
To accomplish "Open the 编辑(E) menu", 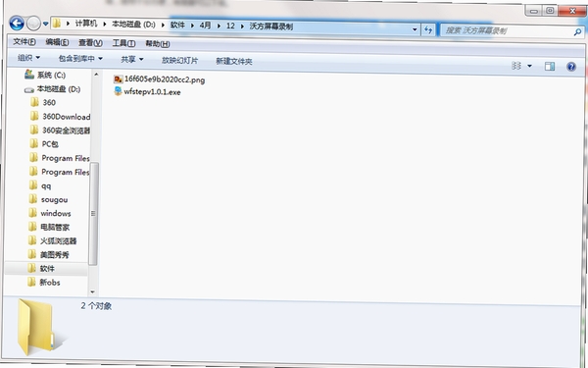I will (57, 42).
